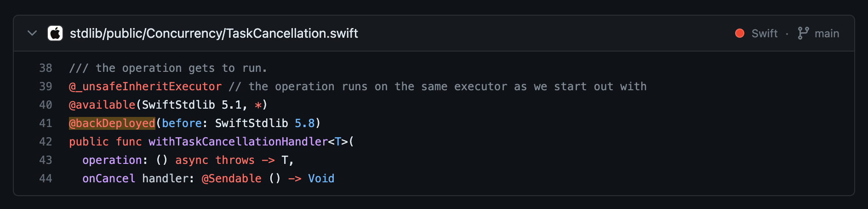The image size is (868, 209).
Task: Open the stdlib/public/Concurrency/TaskCancellation.swift file path
Action: (214, 33)
